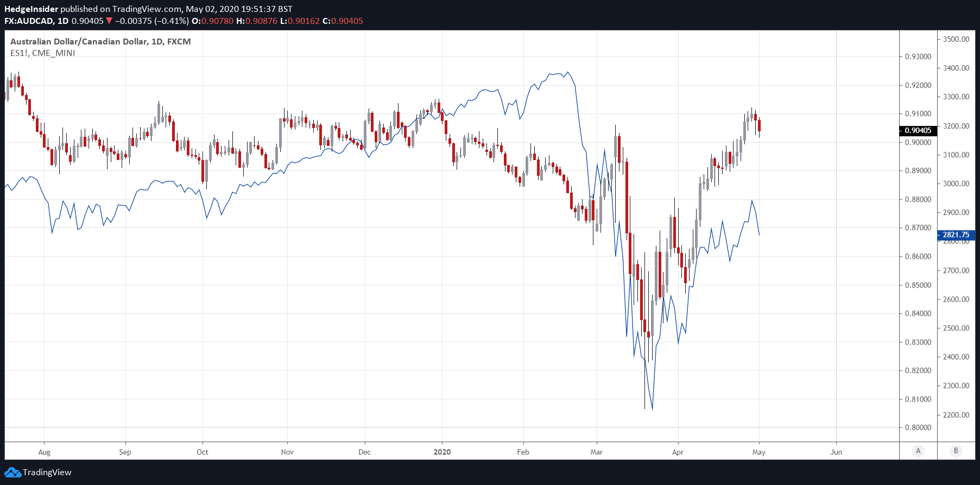The width and height of the screenshot is (980, 485).
Task: Select the FX:AUDCAD symbol label
Action: pos(29,21)
